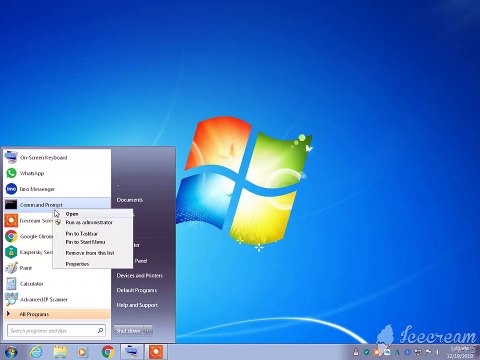Open Internet Explorer from the taskbar

click(x=36, y=352)
